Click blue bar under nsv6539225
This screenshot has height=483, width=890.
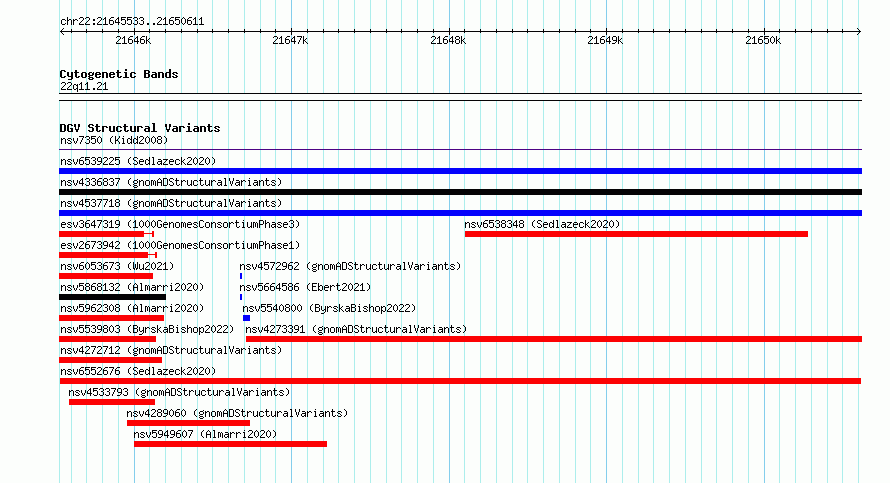(460, 171)
